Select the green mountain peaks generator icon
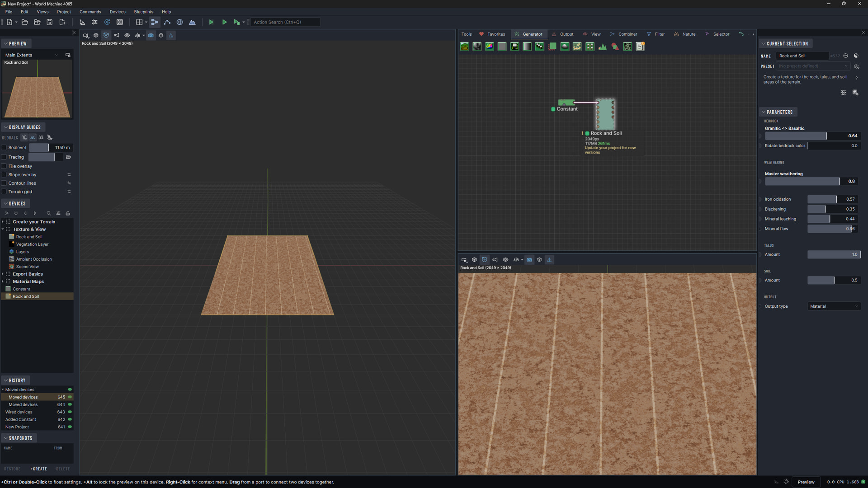The height and width of the screenshot is (488, 868). 603,47
